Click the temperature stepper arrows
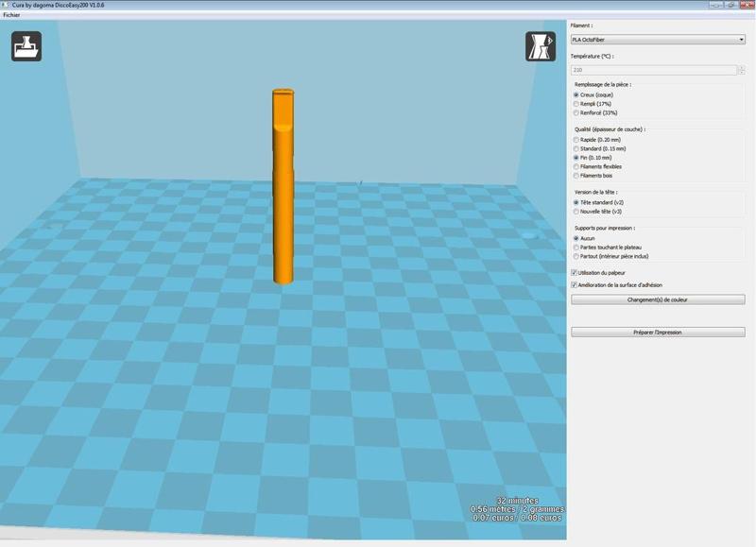Viewport: 756px width, 547px height. click(742, 70)
